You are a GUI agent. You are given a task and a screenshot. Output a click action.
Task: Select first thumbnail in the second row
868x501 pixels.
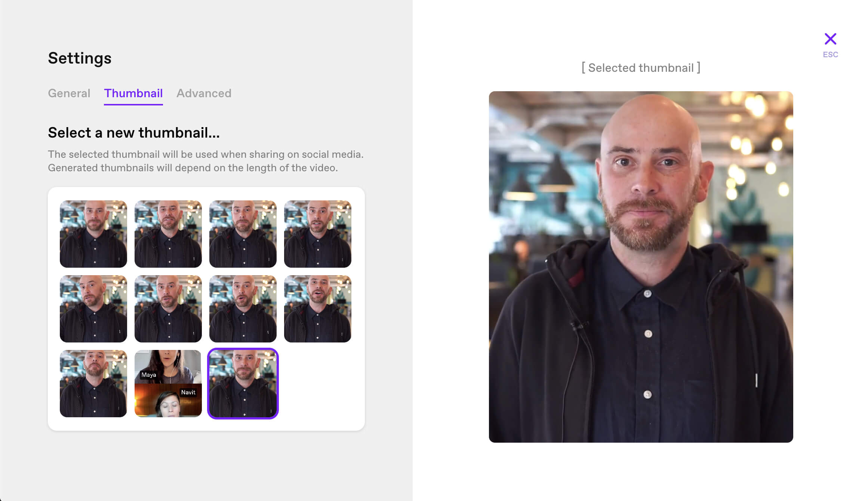click(x=93, y=309)
